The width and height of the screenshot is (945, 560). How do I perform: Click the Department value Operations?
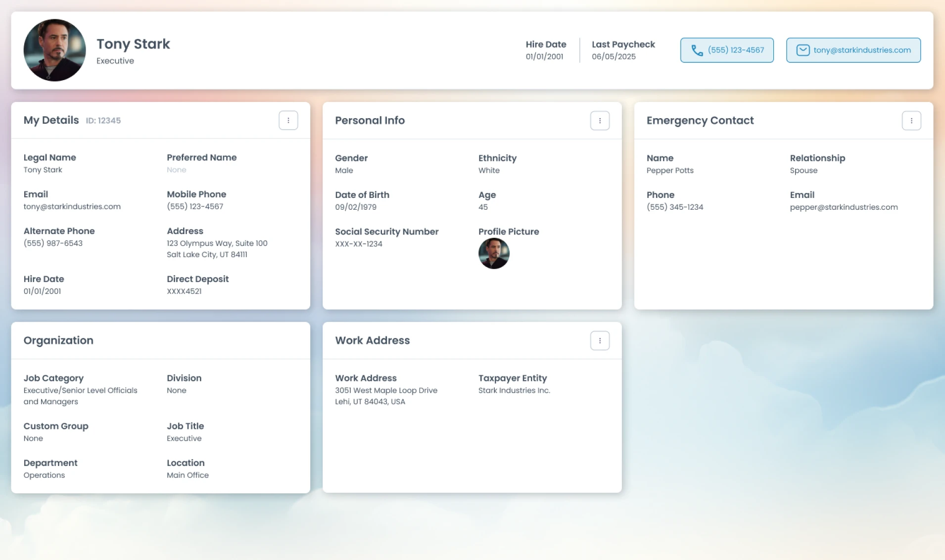pos(44,475)
